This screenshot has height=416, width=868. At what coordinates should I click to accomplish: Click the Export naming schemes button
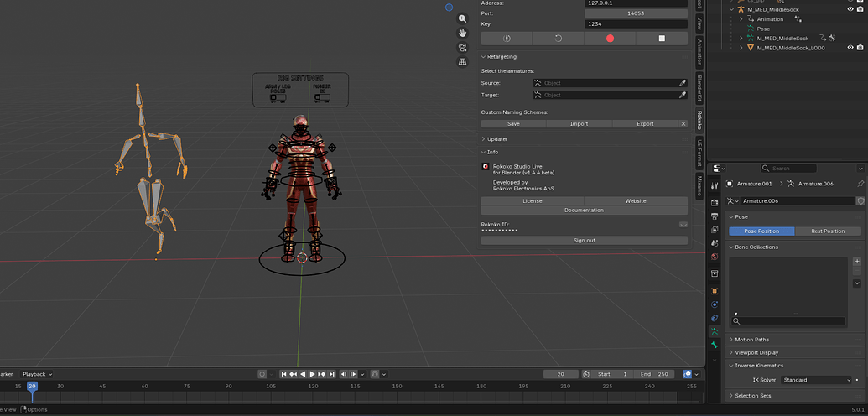click(x=645, y=124)
